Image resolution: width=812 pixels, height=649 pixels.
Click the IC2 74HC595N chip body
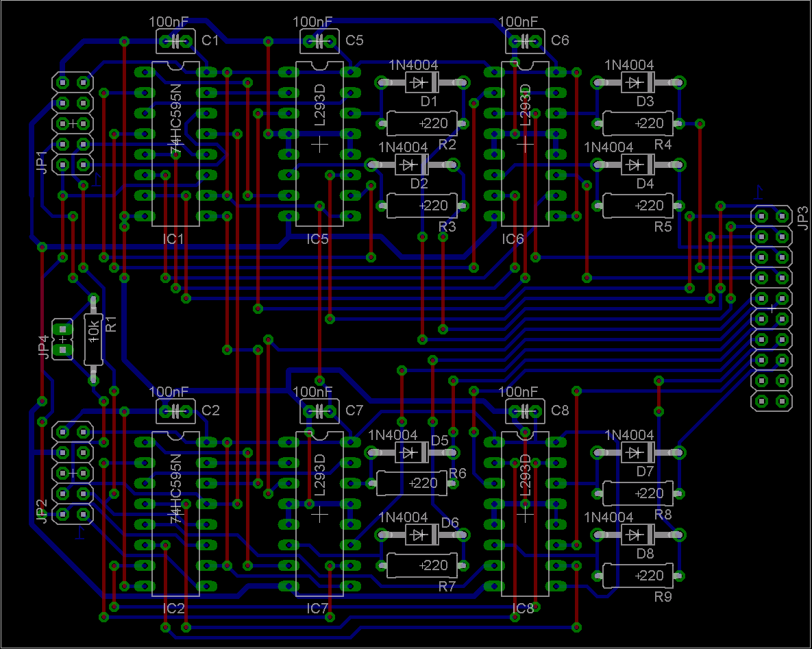point(175,514)
